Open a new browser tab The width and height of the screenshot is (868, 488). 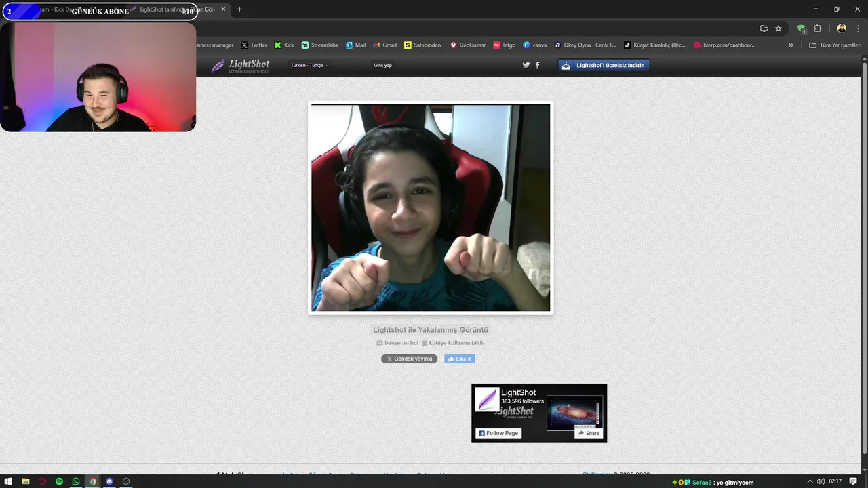pyautogui.click(x=239, y=9)
